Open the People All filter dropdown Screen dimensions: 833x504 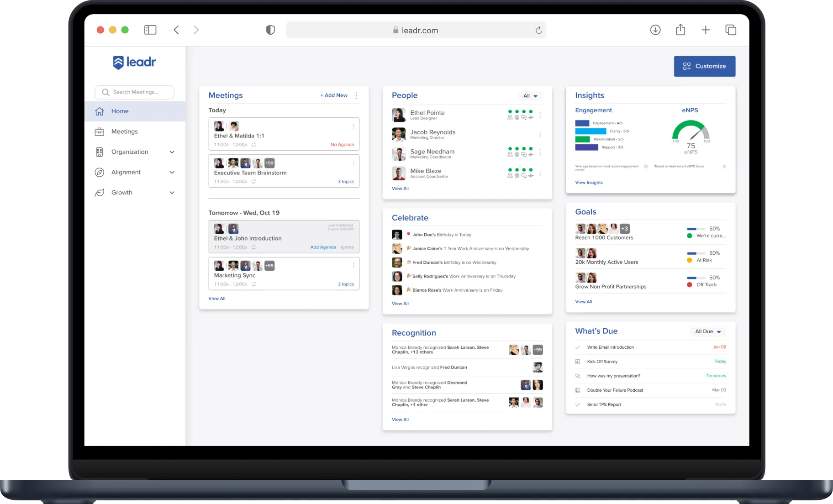pos(530,96)
